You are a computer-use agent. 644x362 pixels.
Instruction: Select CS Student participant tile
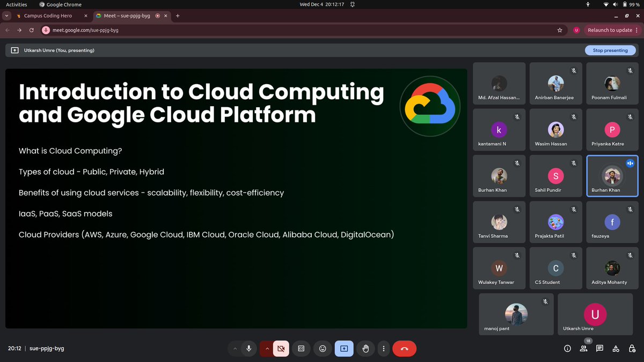click(555, 268)
